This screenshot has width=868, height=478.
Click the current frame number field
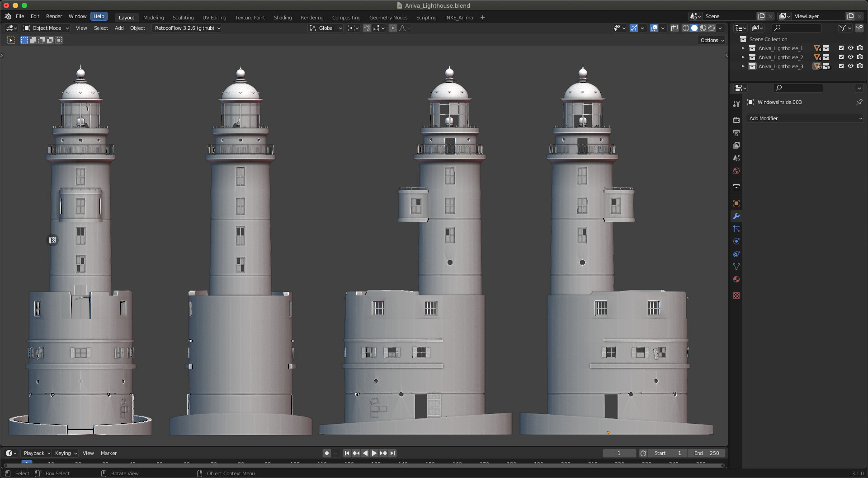(619, 453)
